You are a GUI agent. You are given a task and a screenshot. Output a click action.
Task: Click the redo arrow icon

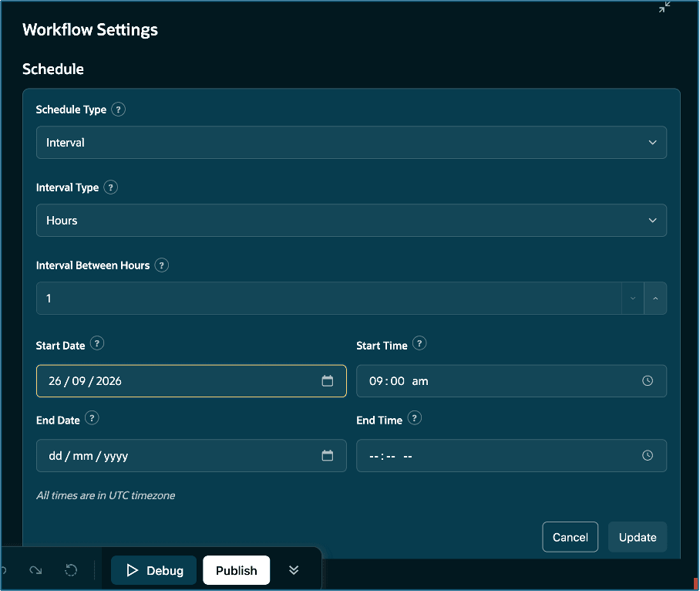(35, 570)
